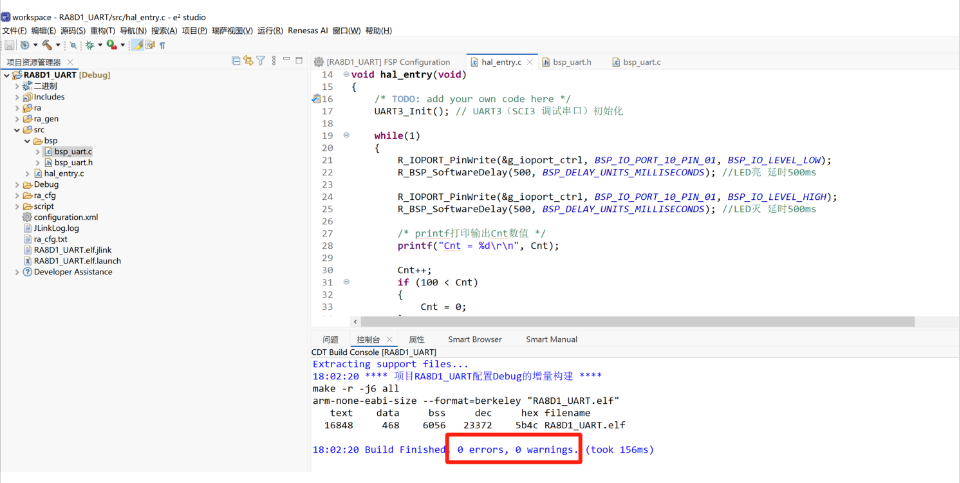This screenshot has width=960, height=483.
Task: Collapse the src folder node
Action: point(17,130)
